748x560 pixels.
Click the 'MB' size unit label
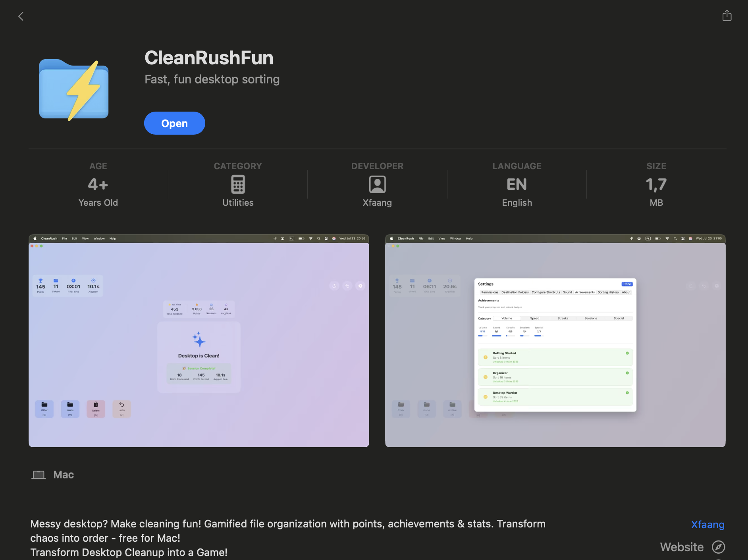pyautogui.click(x=656, y=203)
